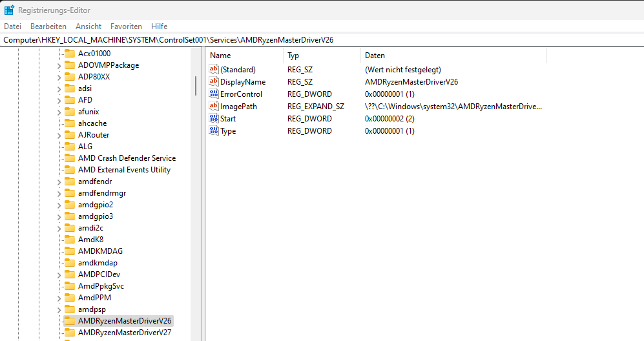Click the string icon of ImagePath value

pyautogui.click(x=214, y=106)
